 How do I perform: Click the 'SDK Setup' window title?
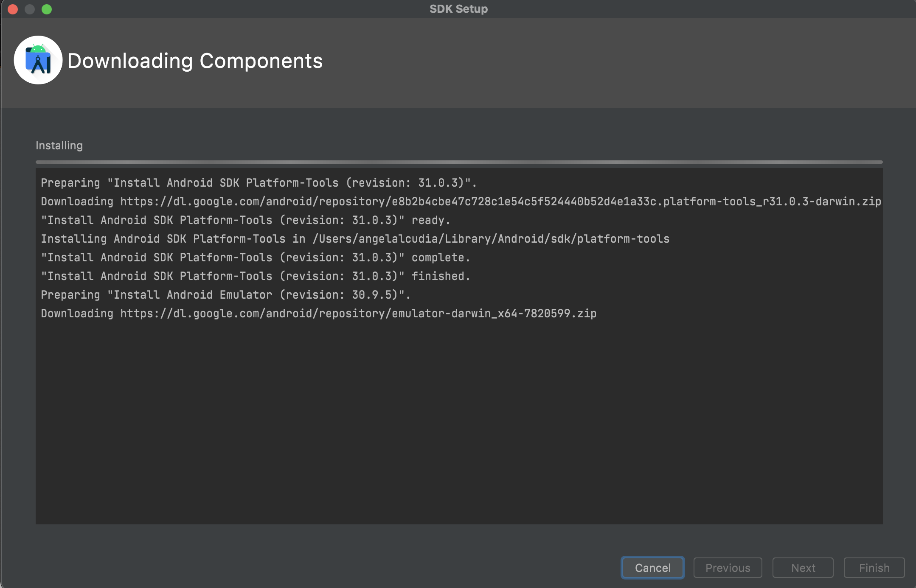[458, 9]
